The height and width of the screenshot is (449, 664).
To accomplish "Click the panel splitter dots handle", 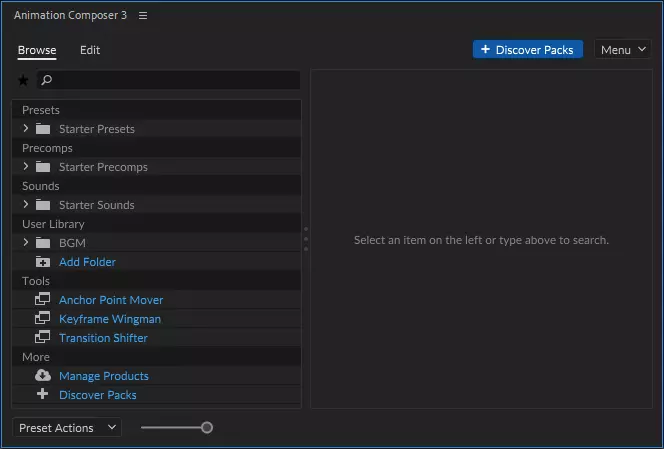I will pos(306,239).
